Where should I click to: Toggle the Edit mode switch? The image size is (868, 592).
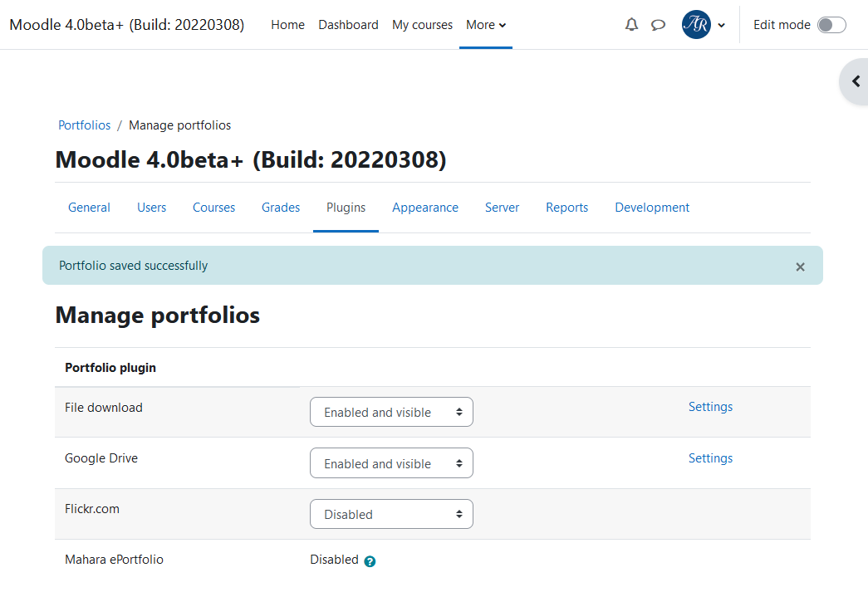point(831,25)
